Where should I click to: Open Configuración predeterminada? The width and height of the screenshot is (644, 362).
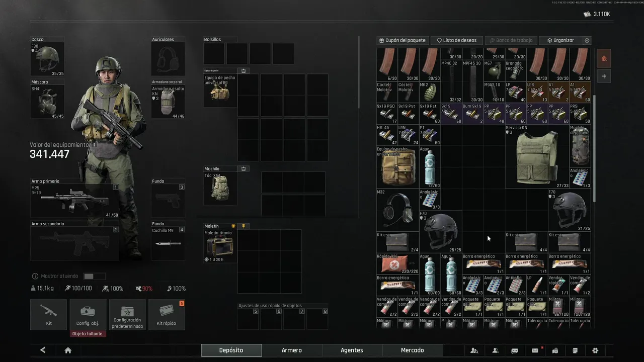click(x=127, y=315)
